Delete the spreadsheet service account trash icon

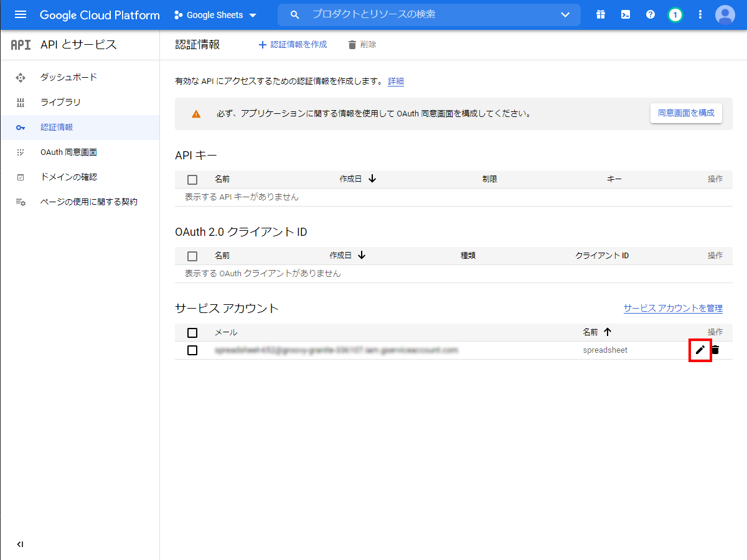716,350
